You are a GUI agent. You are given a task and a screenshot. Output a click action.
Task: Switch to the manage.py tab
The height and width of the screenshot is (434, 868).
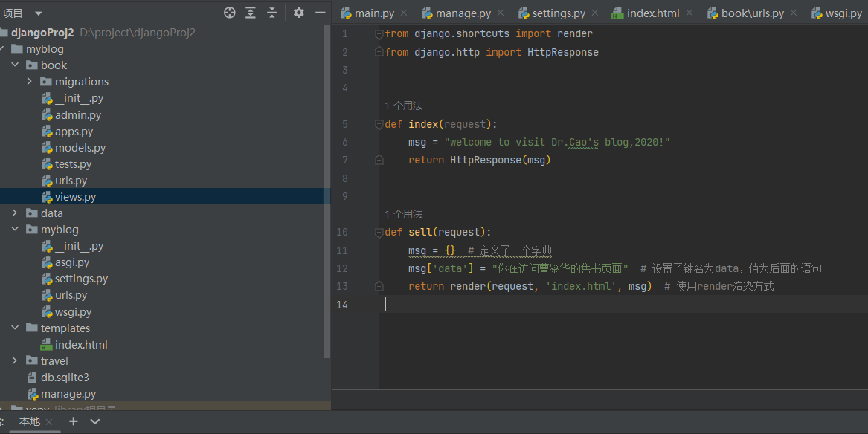point(463,13)
